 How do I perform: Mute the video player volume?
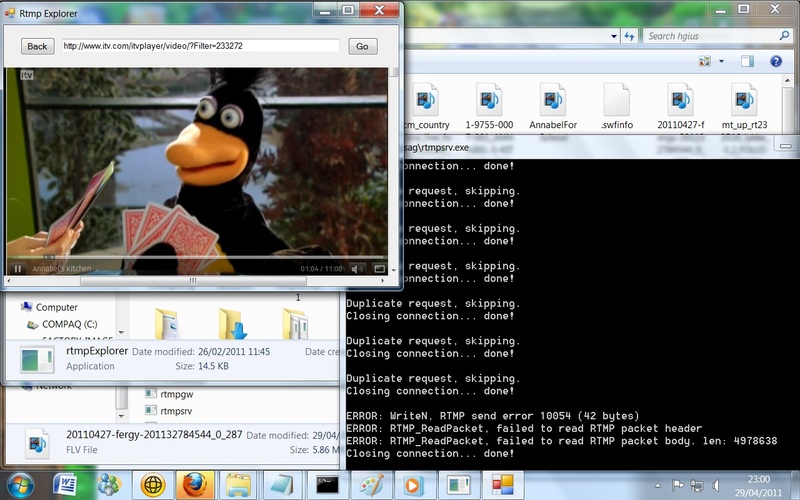pyautogui.click(x=358, y=268)
